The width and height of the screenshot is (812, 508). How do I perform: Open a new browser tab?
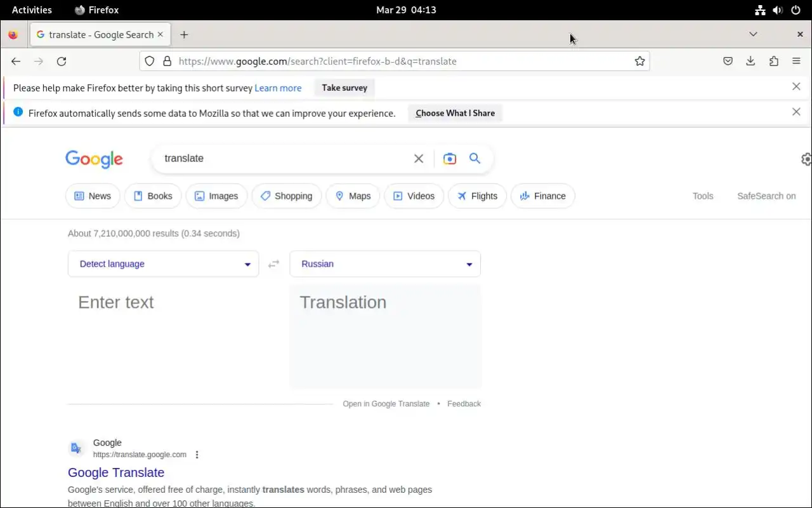pos(184,35)
